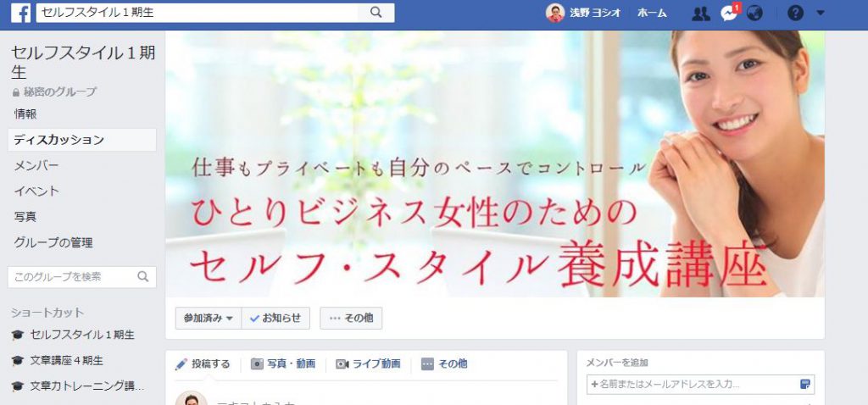Viewport: 868px width, 405px height.
Task: Open the friend requests icon
Action: 701,14
